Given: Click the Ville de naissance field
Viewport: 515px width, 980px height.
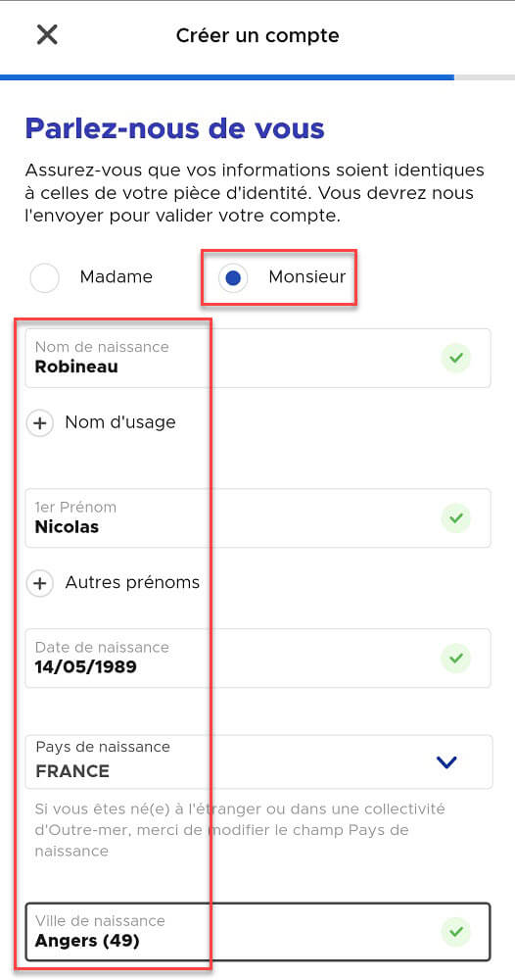Looking at the screenshot, I should [257, 931].
